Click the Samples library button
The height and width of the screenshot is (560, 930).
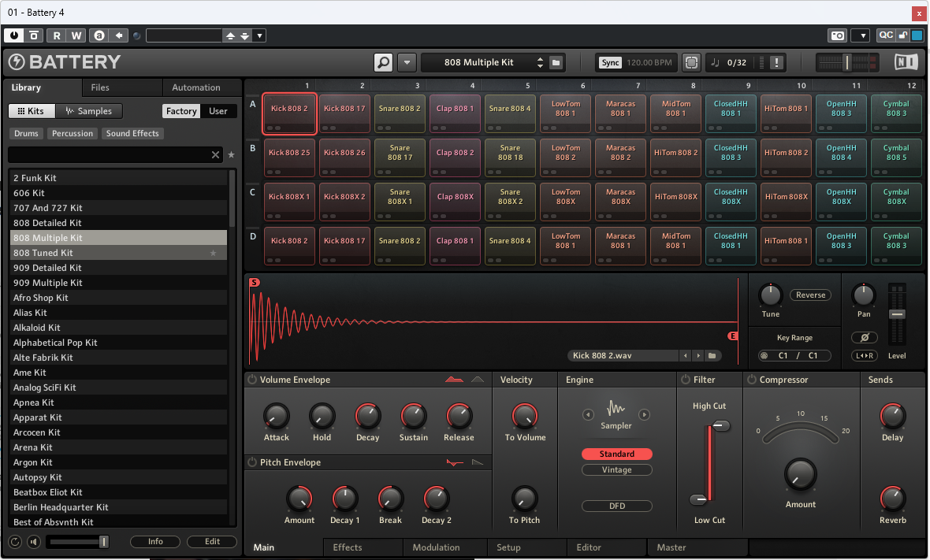tap(88, 111)
